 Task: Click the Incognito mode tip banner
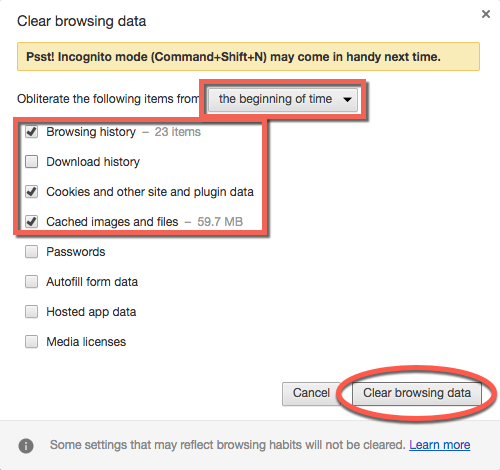[248, 56]
